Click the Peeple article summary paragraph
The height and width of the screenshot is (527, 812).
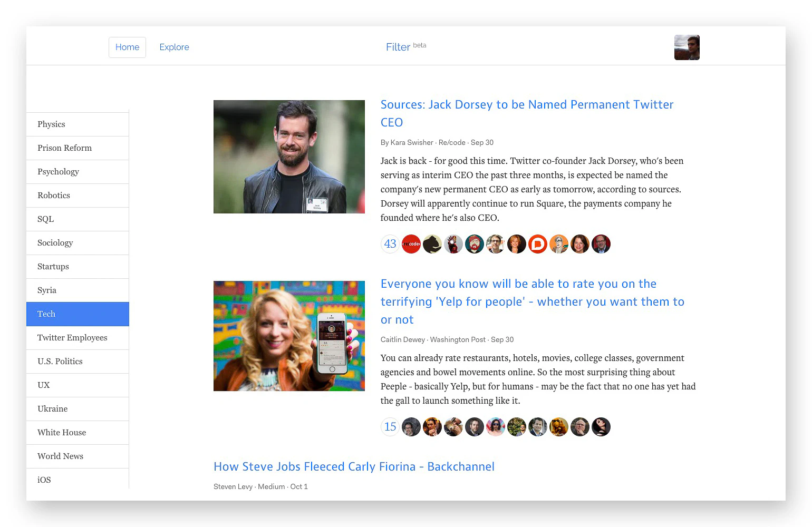pos(538,379)
